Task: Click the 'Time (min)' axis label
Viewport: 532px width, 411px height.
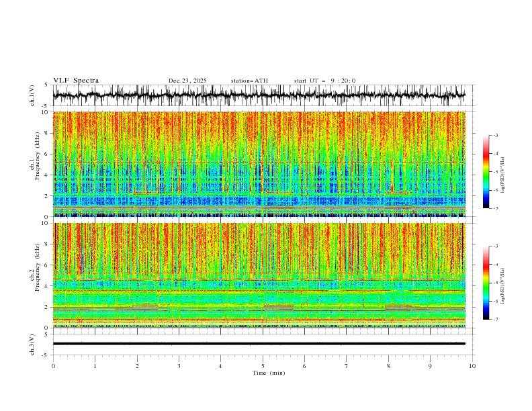Action: click(x=269, y=373)
